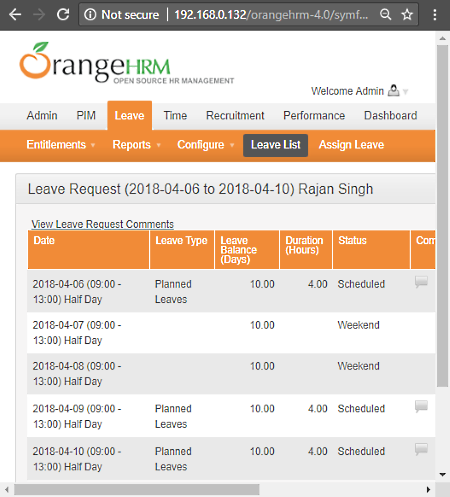Open the PIM module tab
Viewport: 450px width, 497px height.
pos(86,116)
